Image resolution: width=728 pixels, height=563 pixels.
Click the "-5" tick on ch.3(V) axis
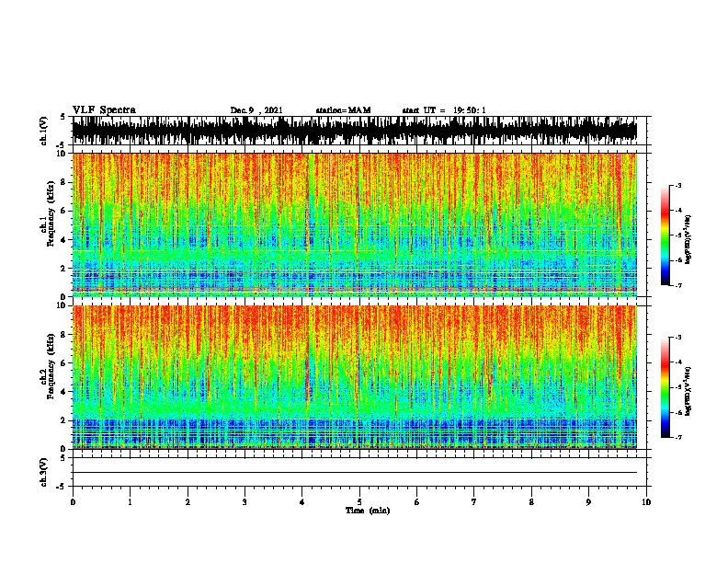click(x=62, y=487)
